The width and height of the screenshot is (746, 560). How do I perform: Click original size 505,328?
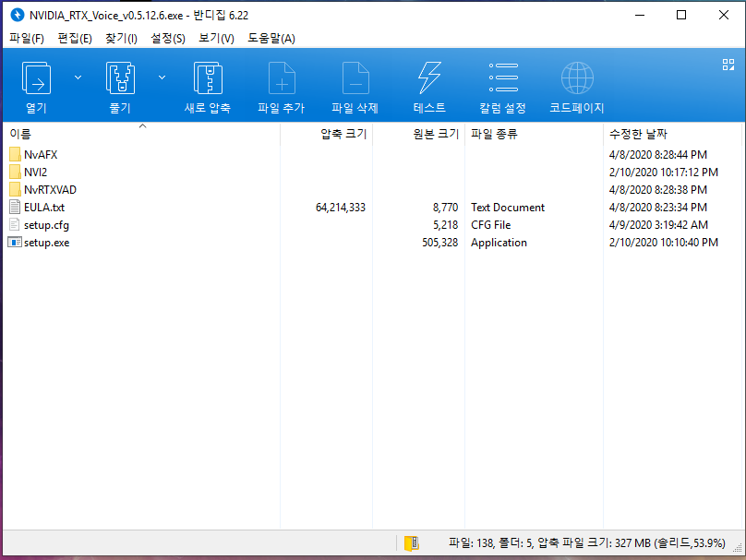(440, 243)
